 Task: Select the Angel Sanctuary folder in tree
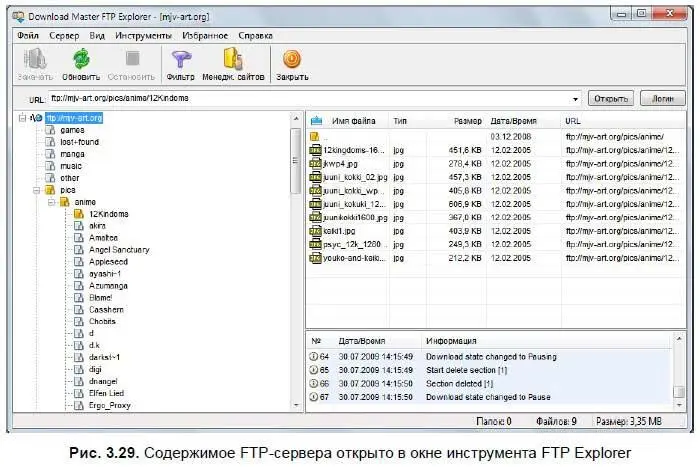tap(119, 249)
